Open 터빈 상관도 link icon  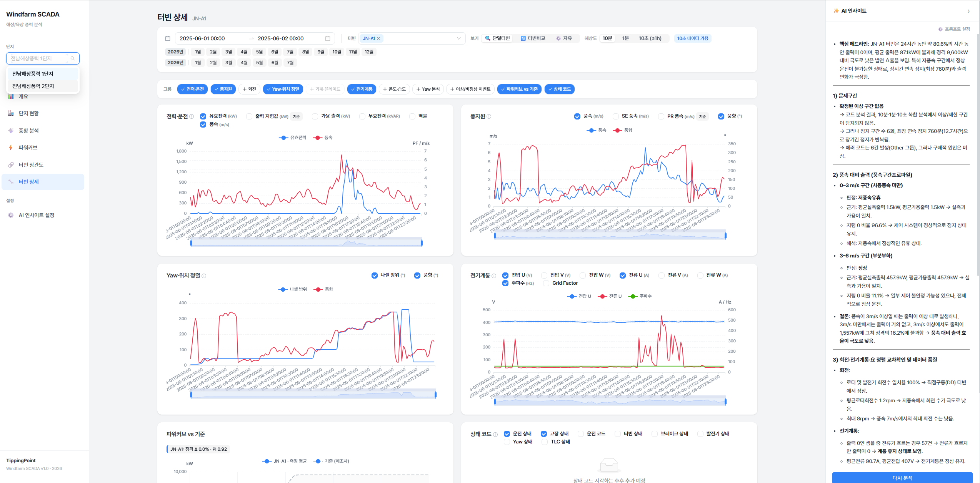point(11,165)
